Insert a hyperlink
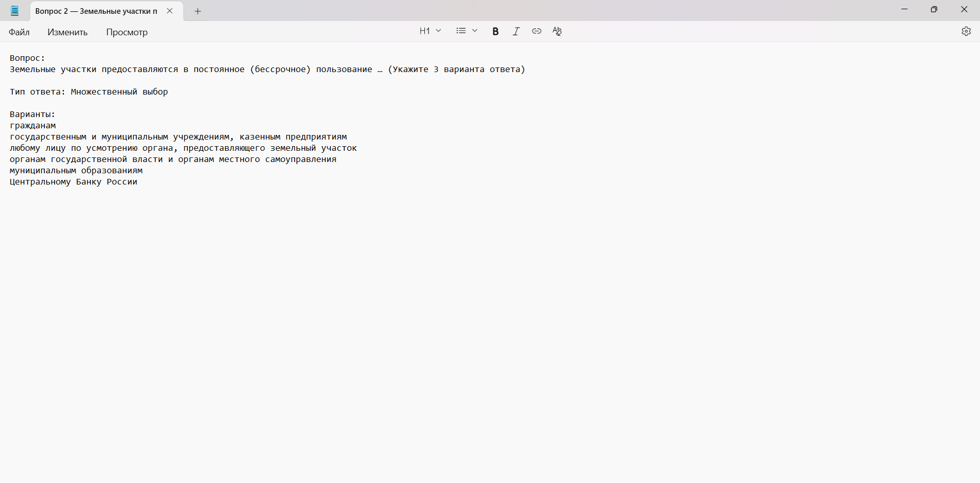The height and width of the screenshot is (483, 980). (x=537, y=31)
